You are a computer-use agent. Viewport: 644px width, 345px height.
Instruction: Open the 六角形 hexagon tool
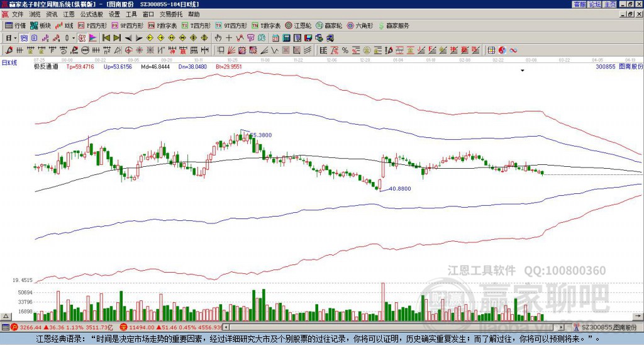pos(360,25)
